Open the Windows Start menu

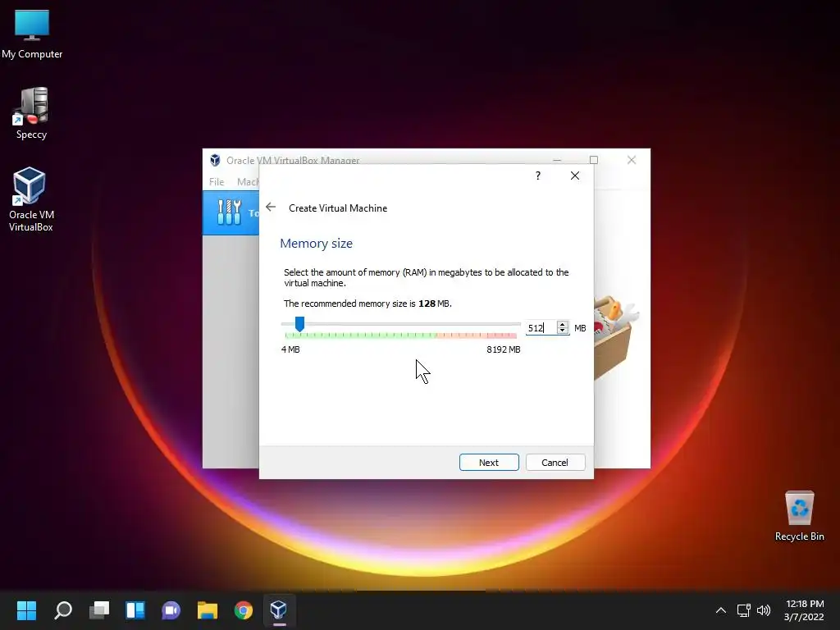click(26, 610)
